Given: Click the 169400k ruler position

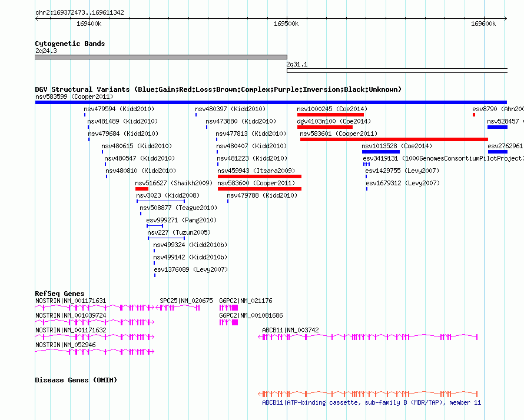Looking at the screenshot, I should coord(89,24).
